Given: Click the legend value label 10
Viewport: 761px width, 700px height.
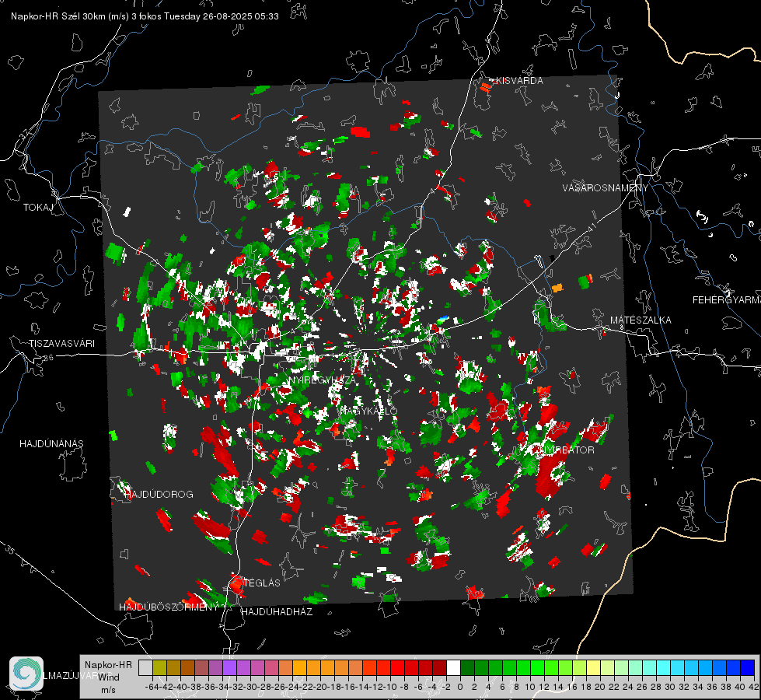Looking at the screenshot, I should (x=529, y=687).
